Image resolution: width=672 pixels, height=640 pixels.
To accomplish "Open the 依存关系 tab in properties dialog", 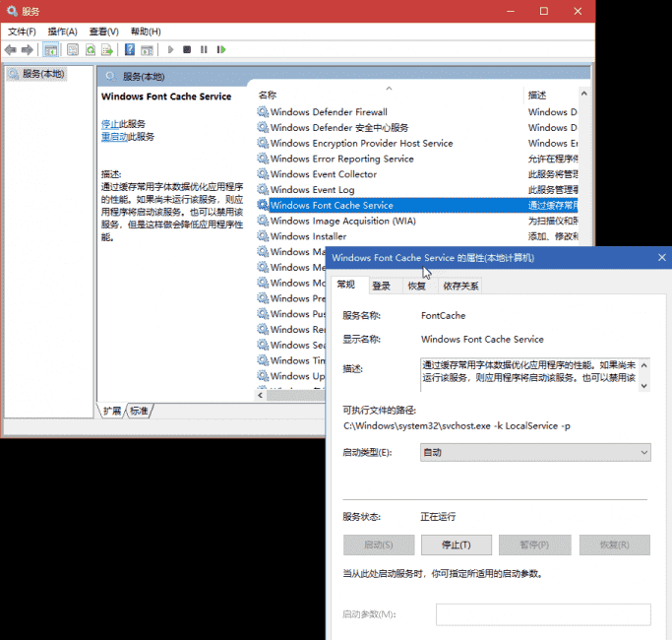I will 460,287.
